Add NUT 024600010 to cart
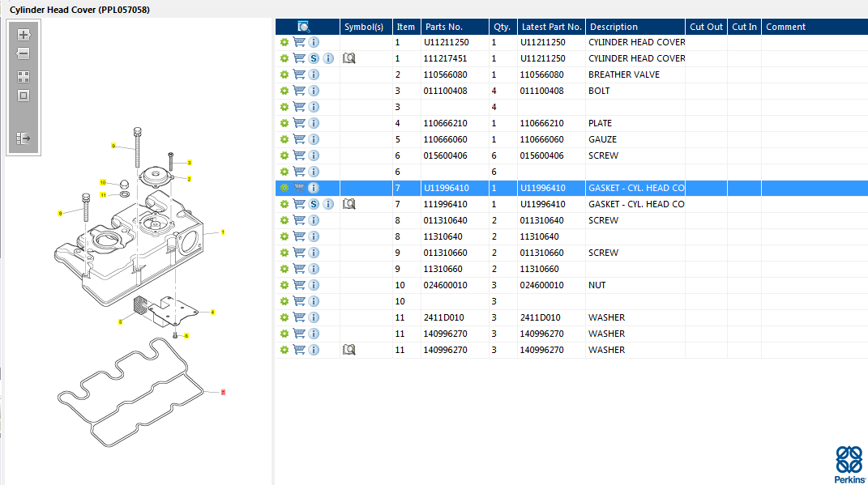 (x=299, y=285)
